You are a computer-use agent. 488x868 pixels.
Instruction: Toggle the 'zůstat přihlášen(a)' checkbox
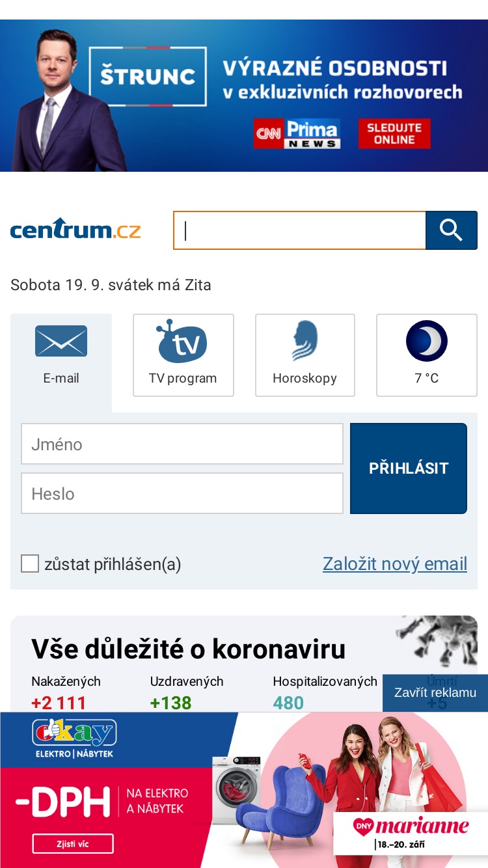(30, 563)
